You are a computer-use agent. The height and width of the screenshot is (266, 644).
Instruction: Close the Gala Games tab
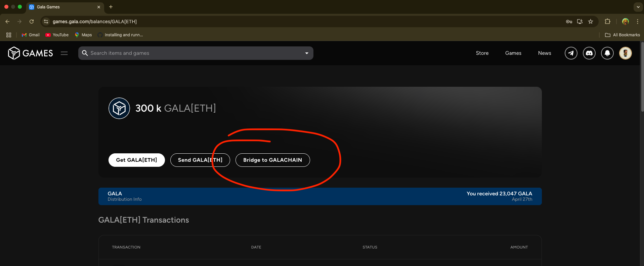[x=99, y=7]
